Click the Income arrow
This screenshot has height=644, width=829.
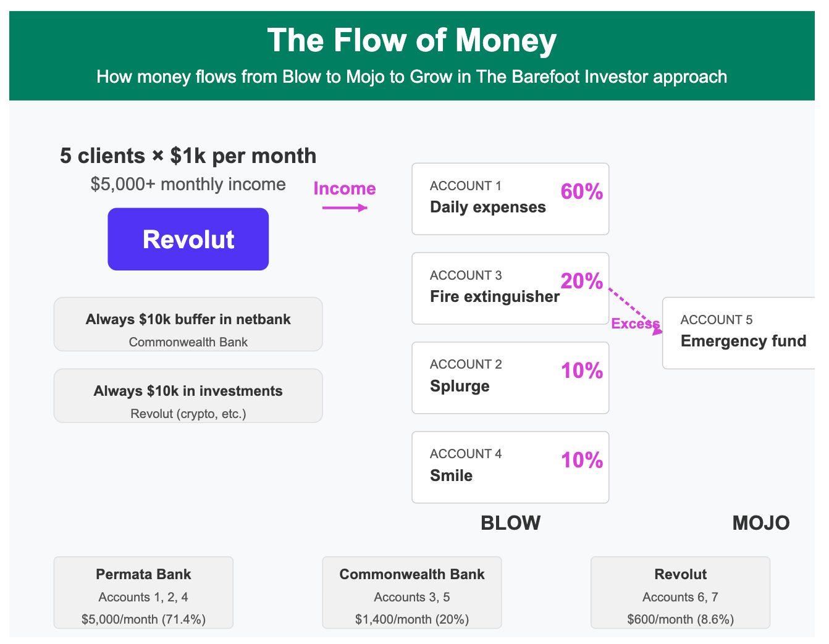pos(345,207)
